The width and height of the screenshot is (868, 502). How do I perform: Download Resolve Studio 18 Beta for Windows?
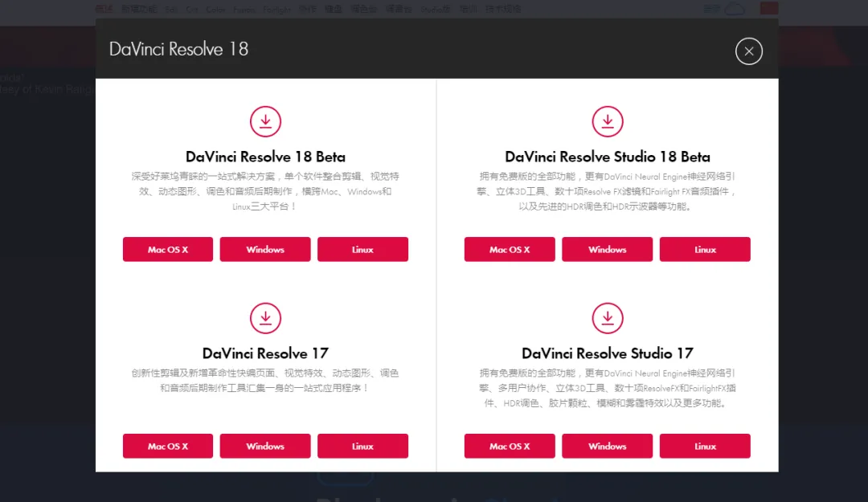pyautogui.click(x=608, y=249)
